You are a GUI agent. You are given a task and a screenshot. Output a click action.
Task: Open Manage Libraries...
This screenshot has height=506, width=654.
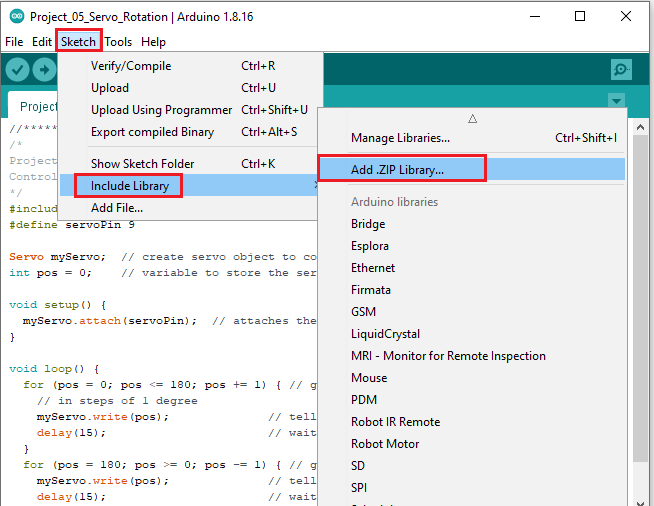click(x=472, y=138)
